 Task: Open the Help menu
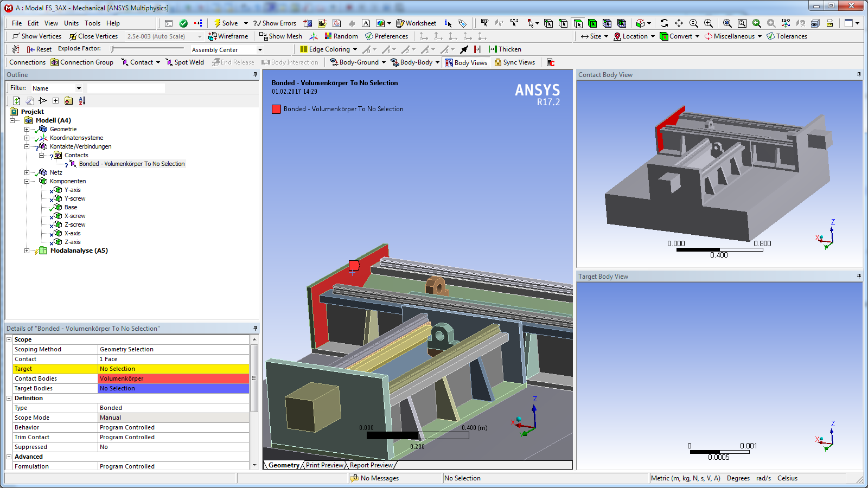click(x=113, y=23)
